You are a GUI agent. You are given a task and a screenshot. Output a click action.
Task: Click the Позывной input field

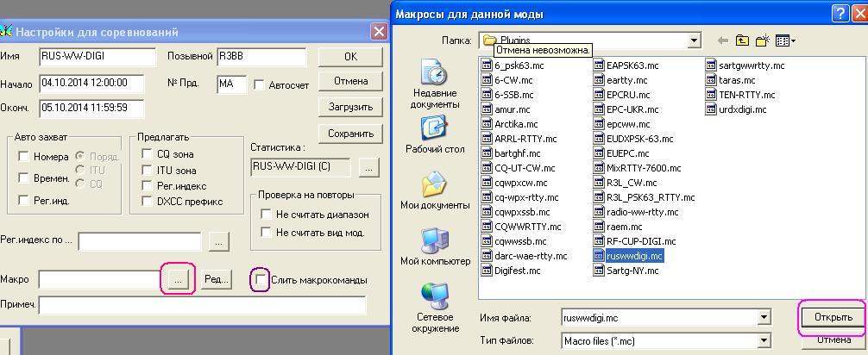[x=261, y=57]
